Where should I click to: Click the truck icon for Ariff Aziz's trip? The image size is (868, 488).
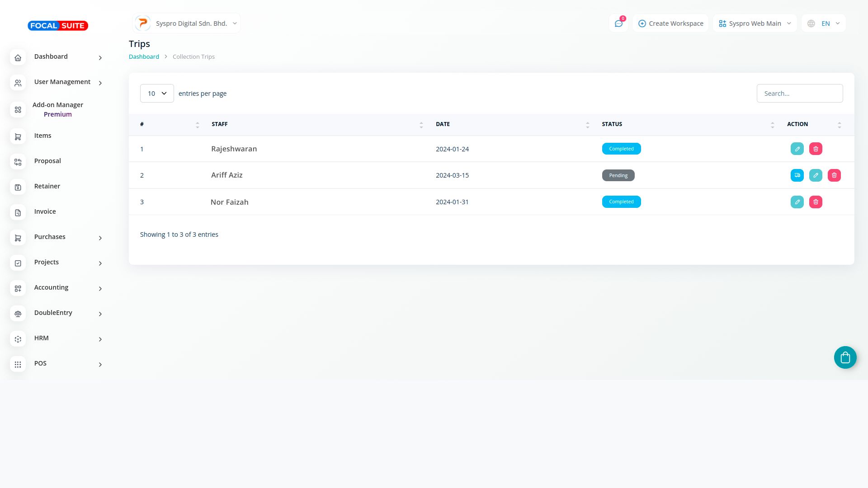tap(797, 175)
